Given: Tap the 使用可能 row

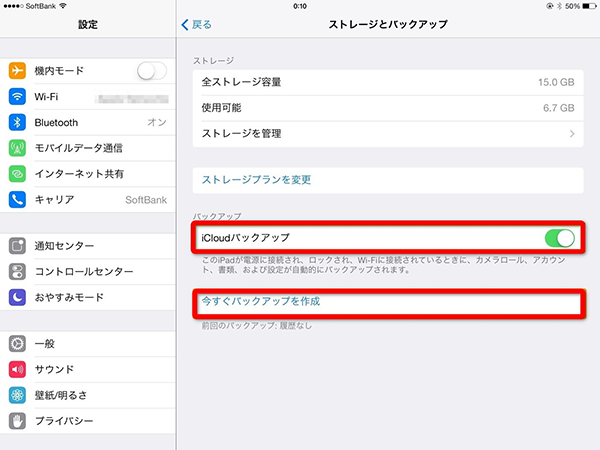Looking at the screenshot, I should tap(388, 108).
